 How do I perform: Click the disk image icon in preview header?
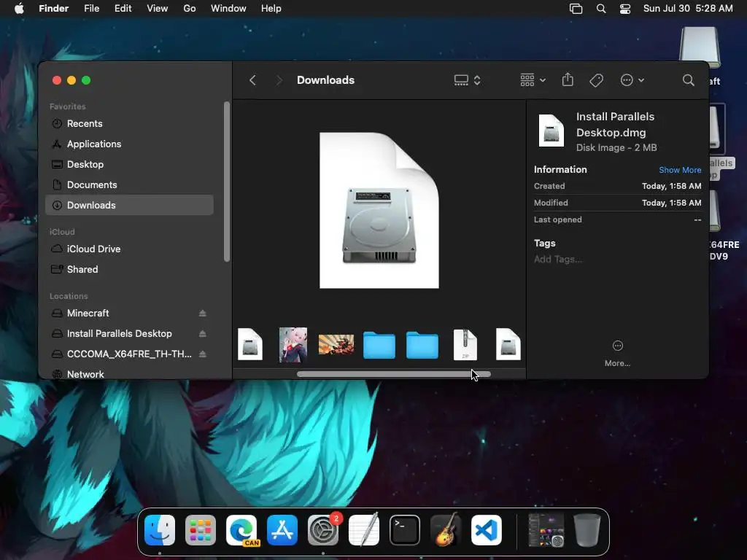click(551, 131)
